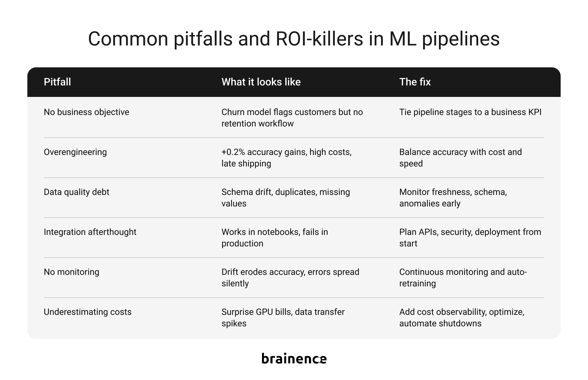Click the Overengineering row label
Viewport: 588px width, 380px height.
point(75,152)
